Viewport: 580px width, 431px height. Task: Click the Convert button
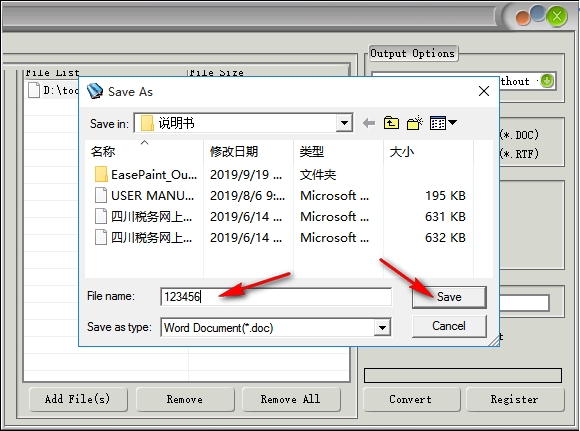pos(411,399)
